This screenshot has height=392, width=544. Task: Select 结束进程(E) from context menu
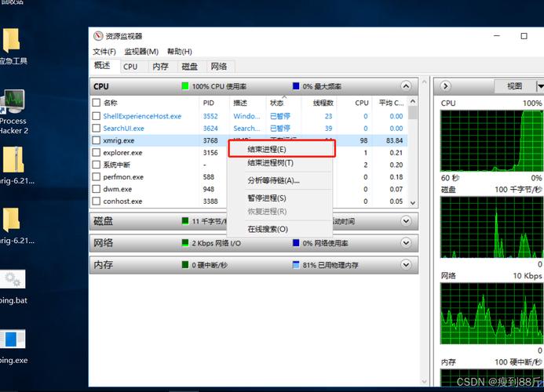267,149
